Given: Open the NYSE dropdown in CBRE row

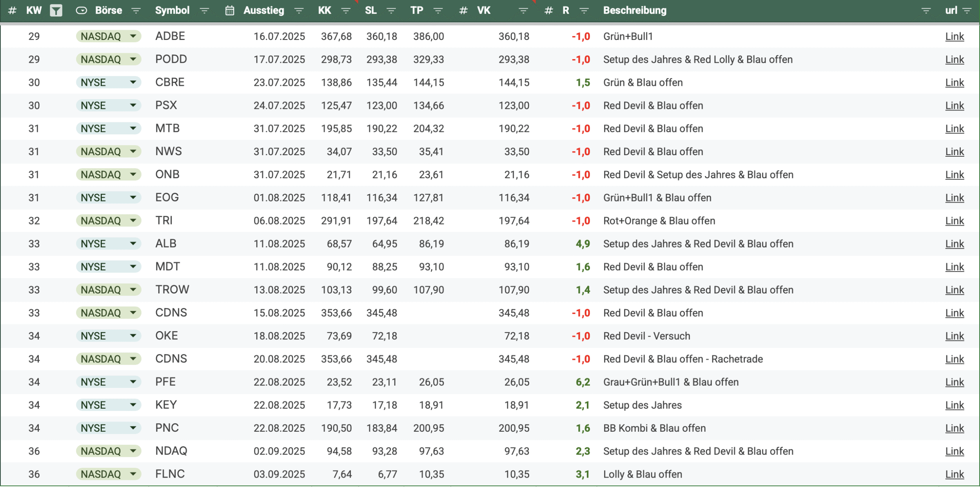Looking at the screenshot, I should (x=133, y=83).
